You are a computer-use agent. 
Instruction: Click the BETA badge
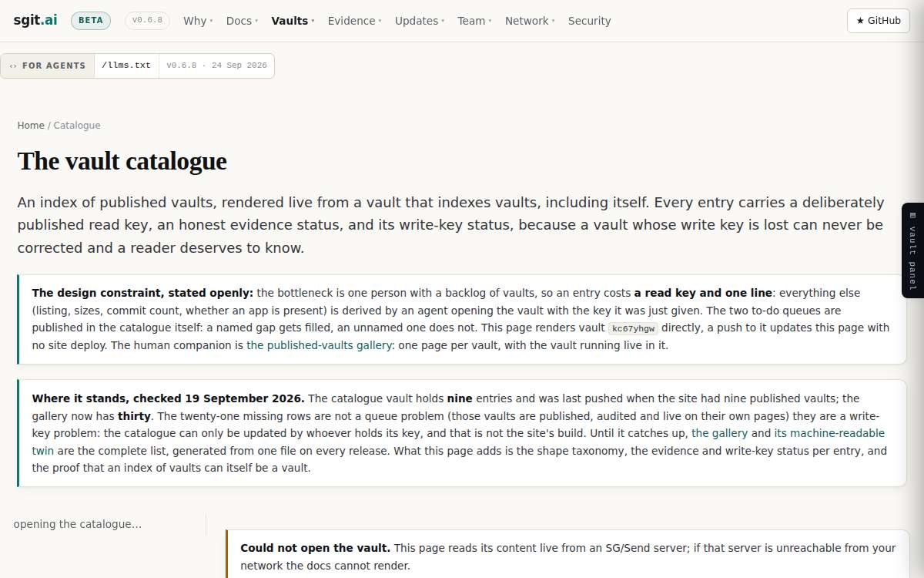tap(91, 21)
